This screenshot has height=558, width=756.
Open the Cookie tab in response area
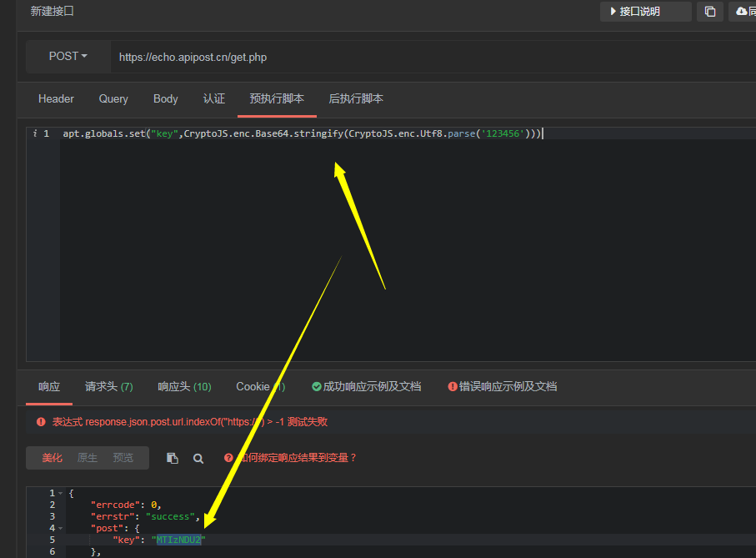click(254, 386)
